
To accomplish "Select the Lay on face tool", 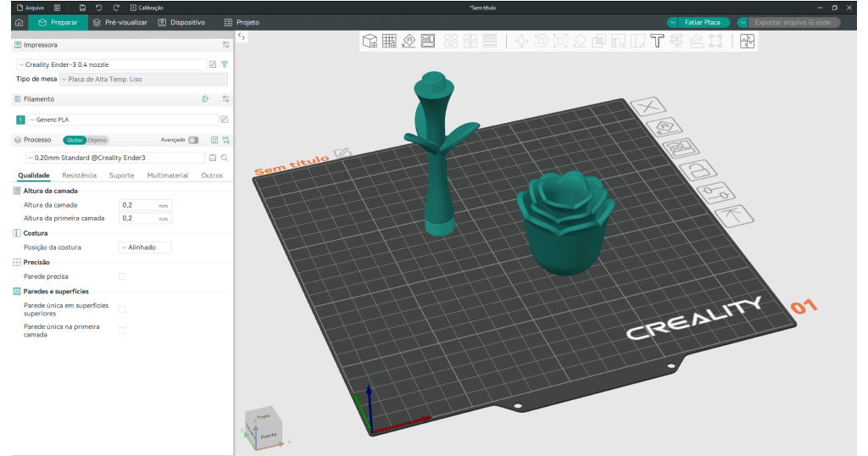I will click(x=580, y=41).
